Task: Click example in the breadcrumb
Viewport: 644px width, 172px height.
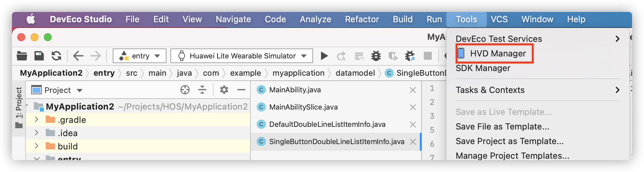Action: [x=245, y=73]
